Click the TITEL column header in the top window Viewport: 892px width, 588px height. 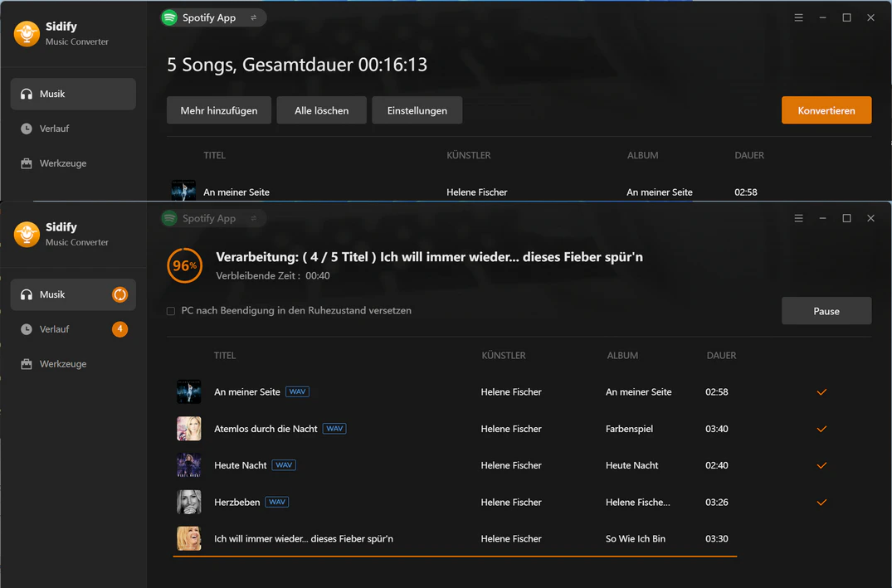(x=214, y=155)
